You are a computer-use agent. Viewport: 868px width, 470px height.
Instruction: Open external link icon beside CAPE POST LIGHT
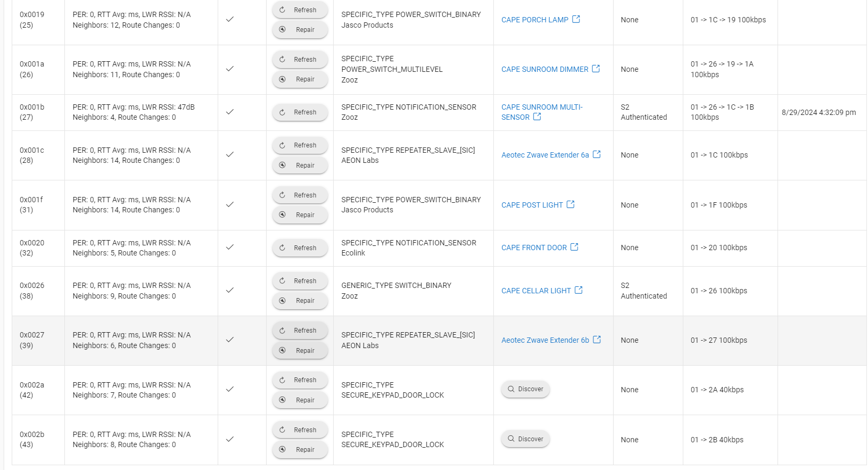(x=571, y=204)
